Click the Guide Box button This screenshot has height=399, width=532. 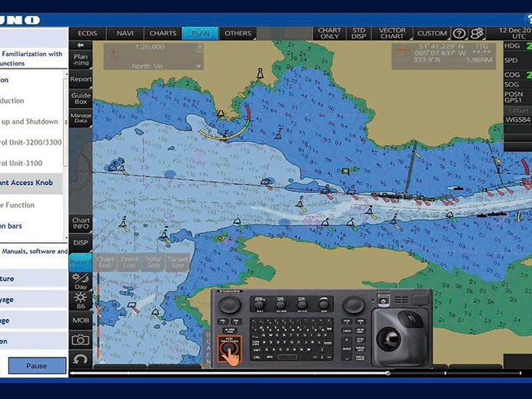click(81, 98)
